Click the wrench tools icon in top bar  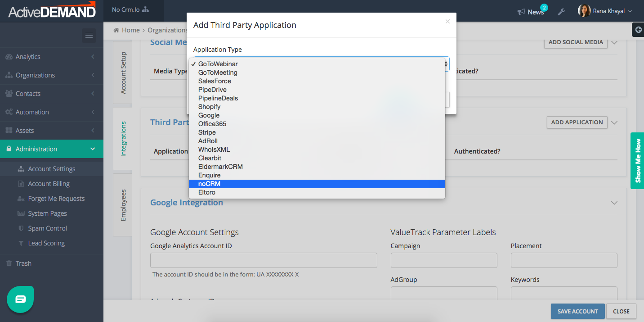click(561, 12)
